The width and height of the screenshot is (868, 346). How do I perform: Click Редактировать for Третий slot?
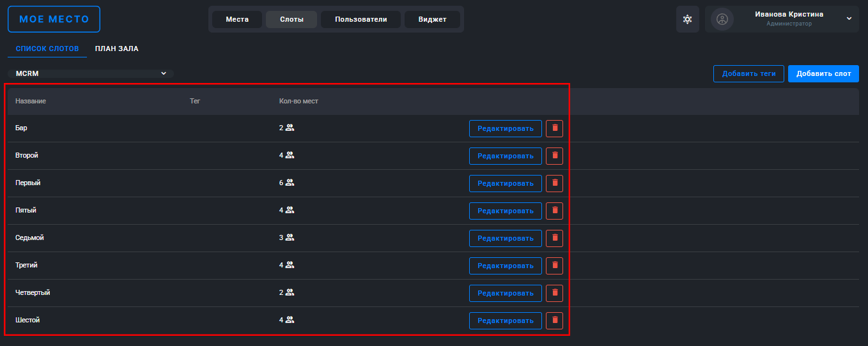coord(506,266)
